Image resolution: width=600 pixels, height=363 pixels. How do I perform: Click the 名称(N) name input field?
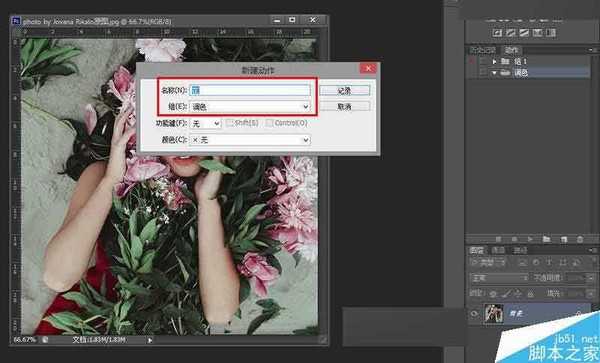coord(250,90)
